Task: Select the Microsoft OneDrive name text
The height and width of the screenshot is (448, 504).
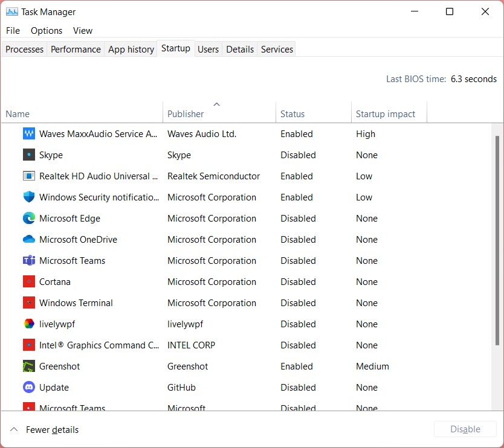Action: 78,240
